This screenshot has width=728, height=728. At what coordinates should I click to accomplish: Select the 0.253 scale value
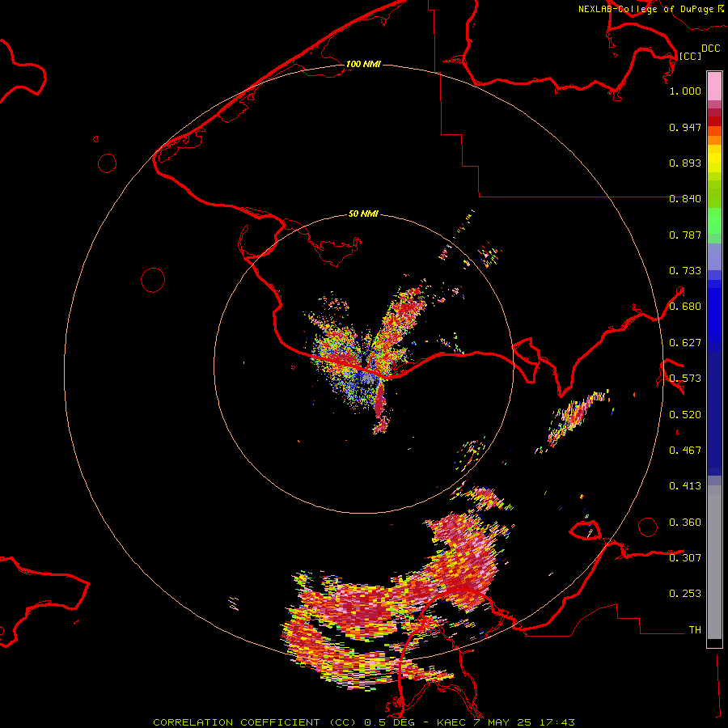pyautogui.click(x=685, y=594)
